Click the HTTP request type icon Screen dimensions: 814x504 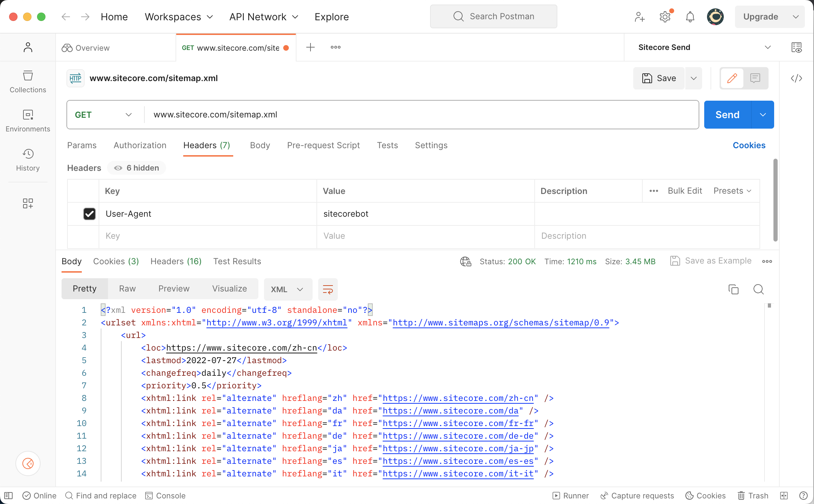point(76,78)
